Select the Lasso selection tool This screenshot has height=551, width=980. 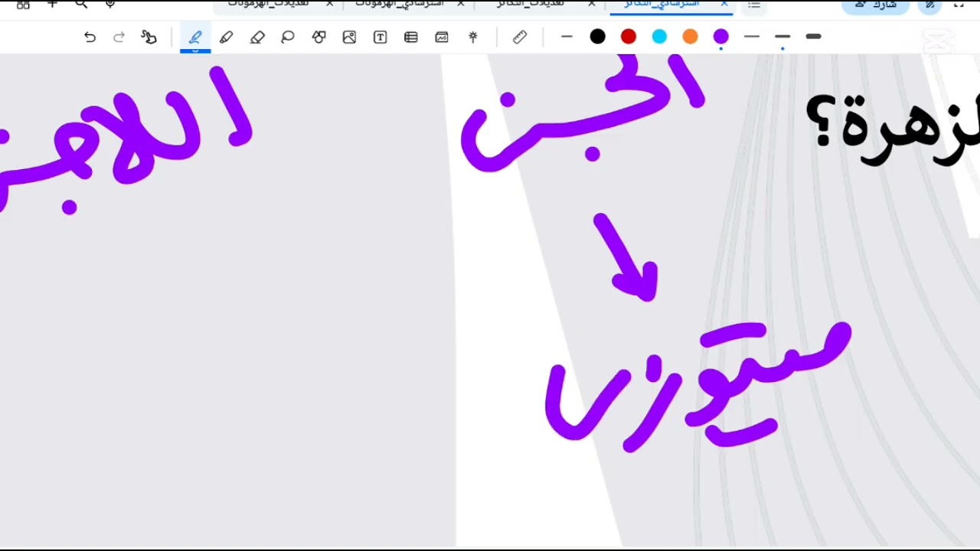288,37
